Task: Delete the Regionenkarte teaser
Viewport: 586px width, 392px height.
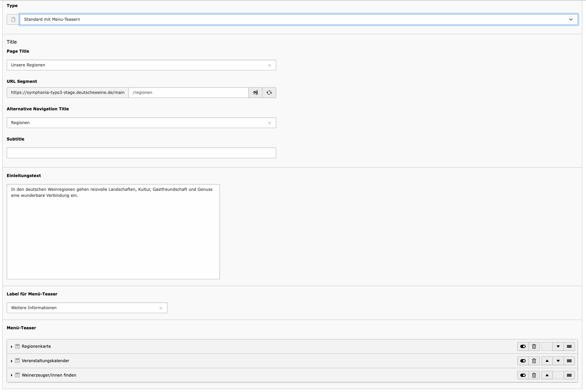Action: point(534,346)
